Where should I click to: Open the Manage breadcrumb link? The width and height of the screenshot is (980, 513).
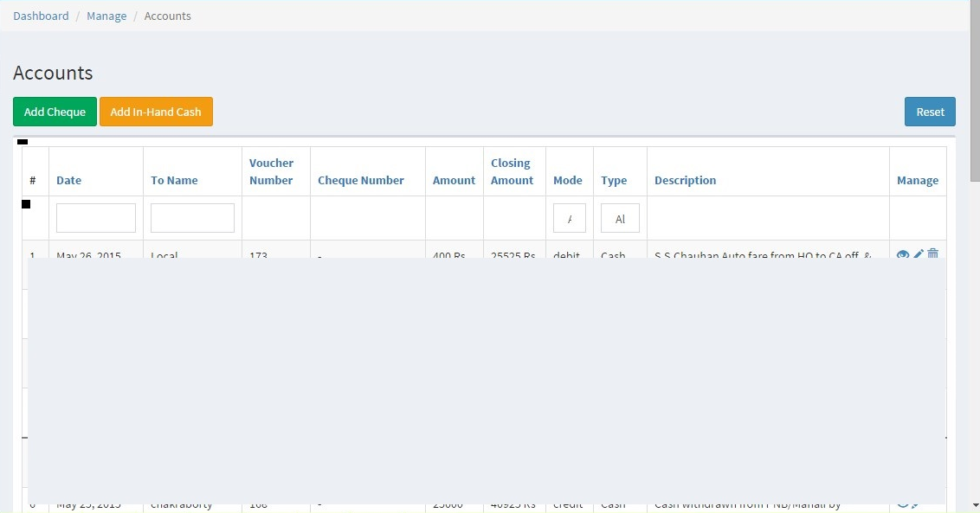pos(106,16)
